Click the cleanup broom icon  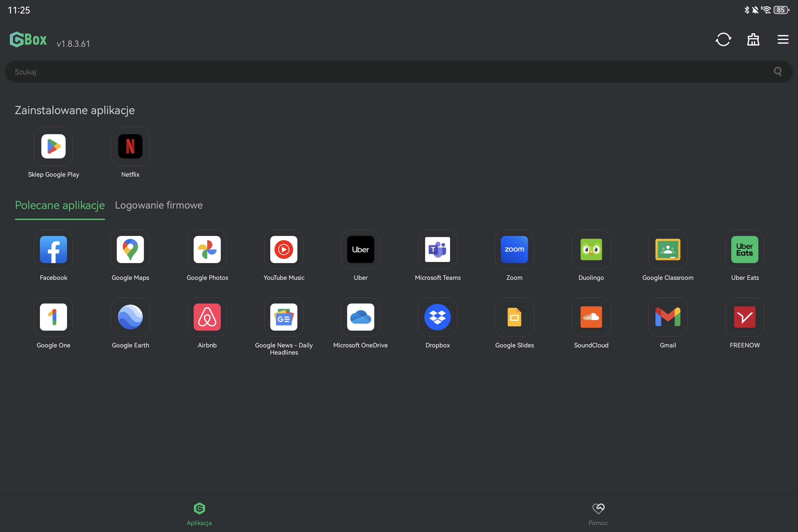point(753,39)
